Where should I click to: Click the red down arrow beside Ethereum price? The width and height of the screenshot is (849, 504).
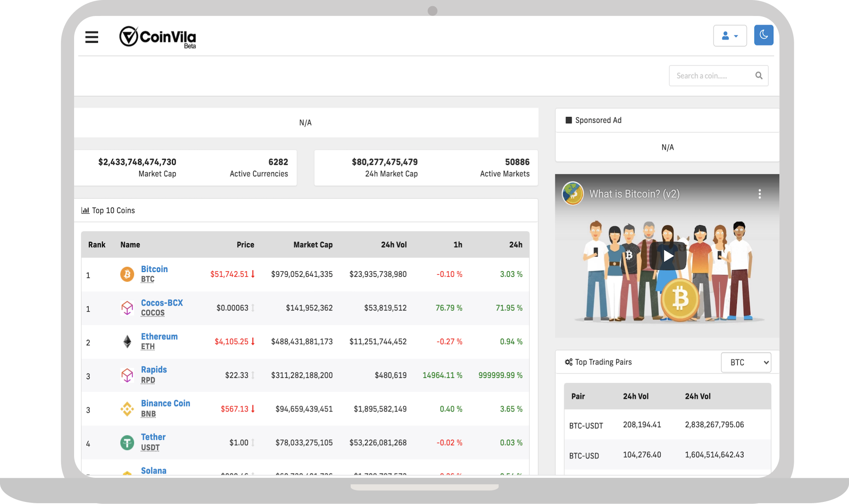(x=253, y=341)
